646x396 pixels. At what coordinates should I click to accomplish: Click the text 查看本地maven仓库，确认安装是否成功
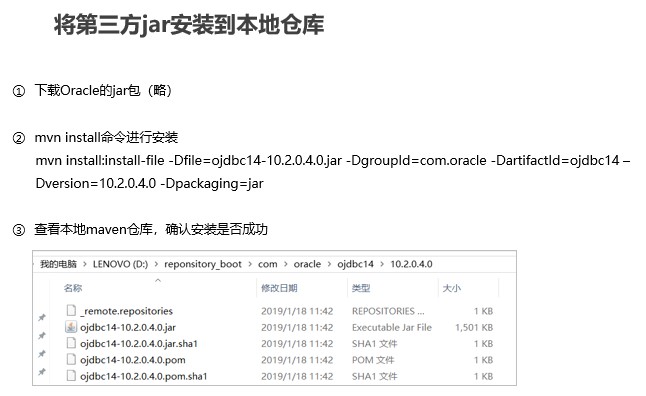[151, 229]
